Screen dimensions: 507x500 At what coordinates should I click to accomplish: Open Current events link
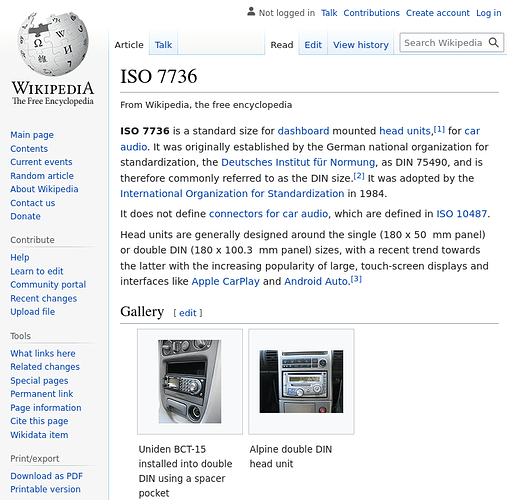41,162
